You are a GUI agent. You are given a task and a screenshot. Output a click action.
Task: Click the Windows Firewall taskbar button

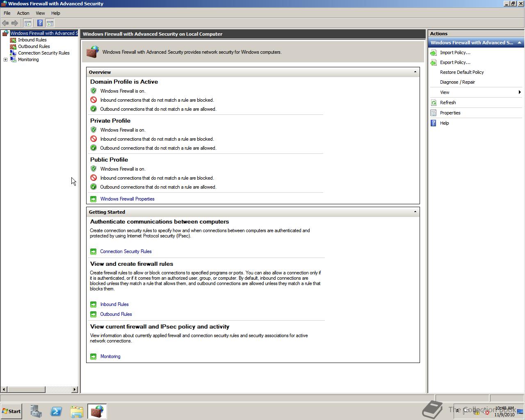tap(97, 411)
